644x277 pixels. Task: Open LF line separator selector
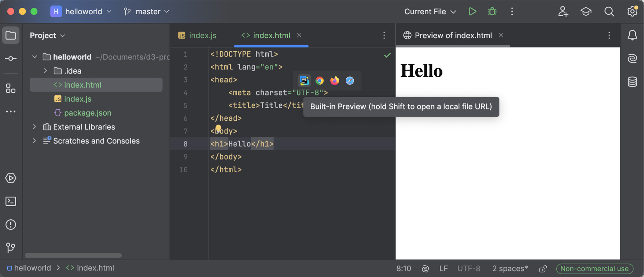coord(444,269)
